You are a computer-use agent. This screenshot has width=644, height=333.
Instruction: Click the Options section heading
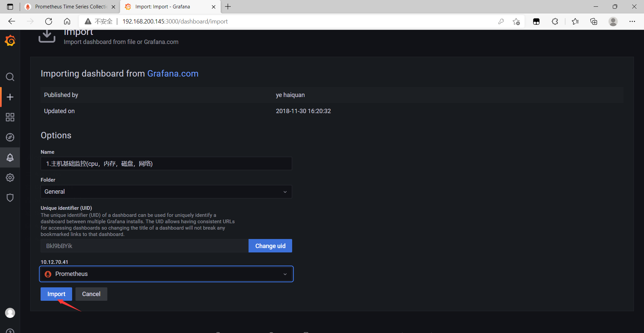[x=56, y=135]
